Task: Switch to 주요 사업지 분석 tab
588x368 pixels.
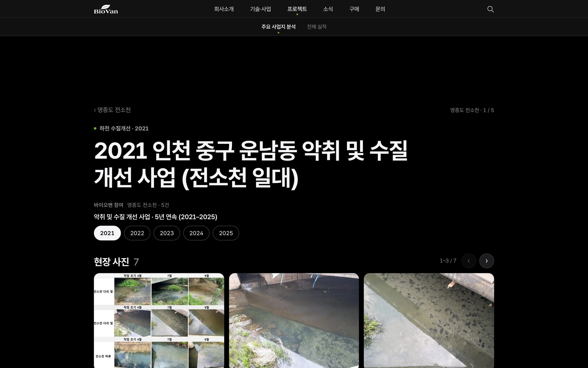Action: [x=278, y=27]
